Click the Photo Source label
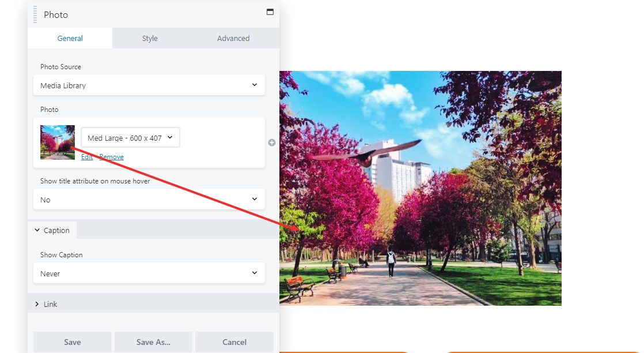 60,67
